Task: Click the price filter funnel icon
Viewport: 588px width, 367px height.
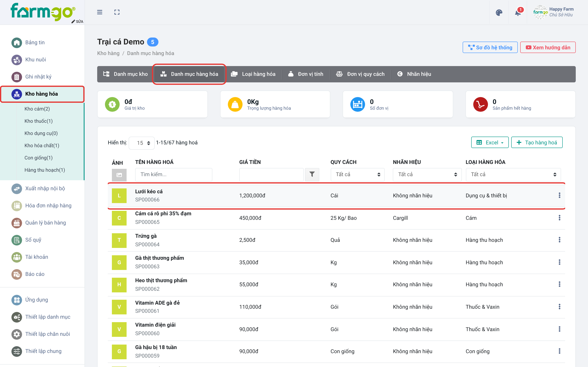Action: (312, 174)
